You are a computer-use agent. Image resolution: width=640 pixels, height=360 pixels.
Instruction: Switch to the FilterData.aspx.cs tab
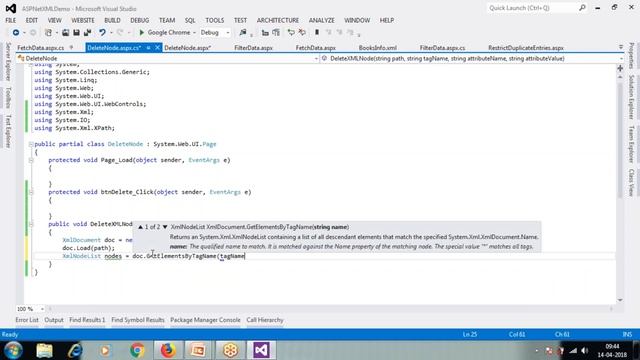(x=442, y=48)
